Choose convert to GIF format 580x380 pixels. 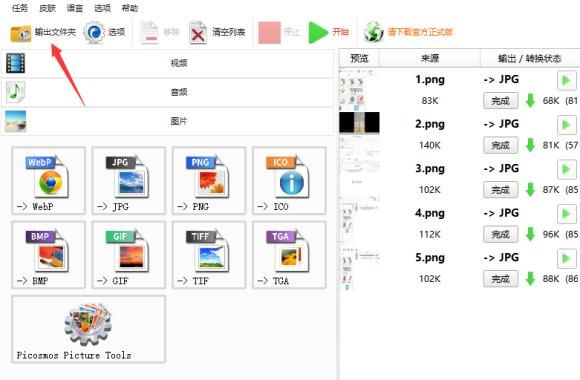[x=129, y=255]
